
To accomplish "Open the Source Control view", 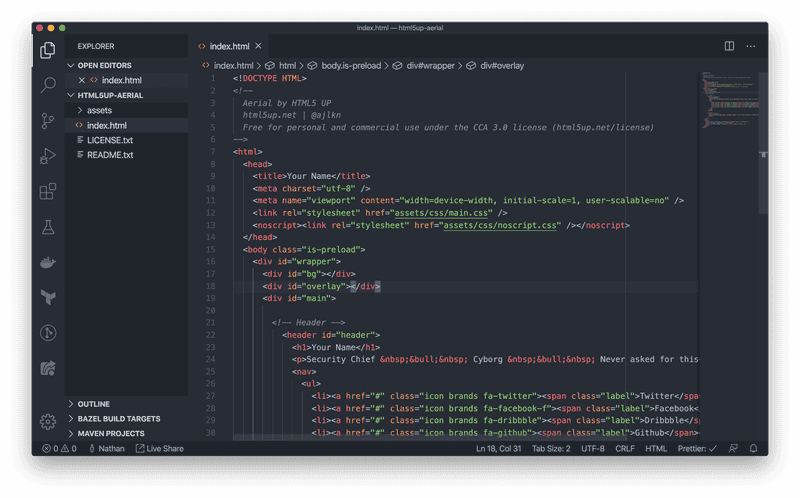I will pyautogui.click(x=47, y=121).
